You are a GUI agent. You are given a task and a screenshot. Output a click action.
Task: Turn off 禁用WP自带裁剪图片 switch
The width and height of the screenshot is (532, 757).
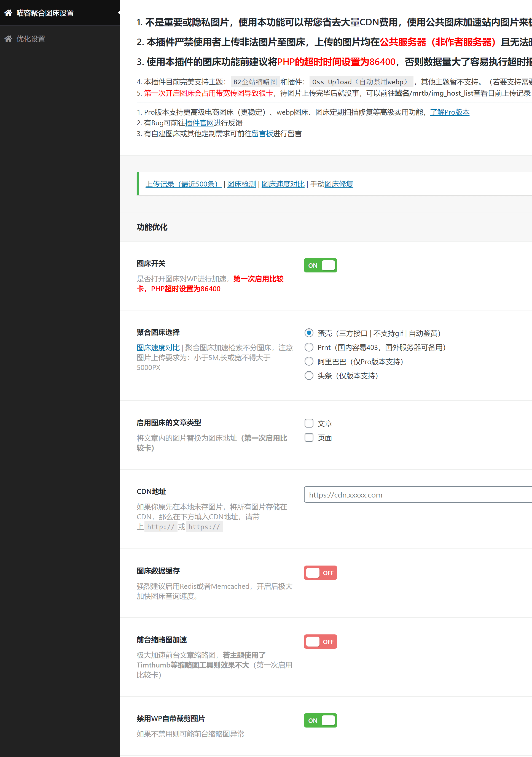pyautogui.click(x=320, y=720)
